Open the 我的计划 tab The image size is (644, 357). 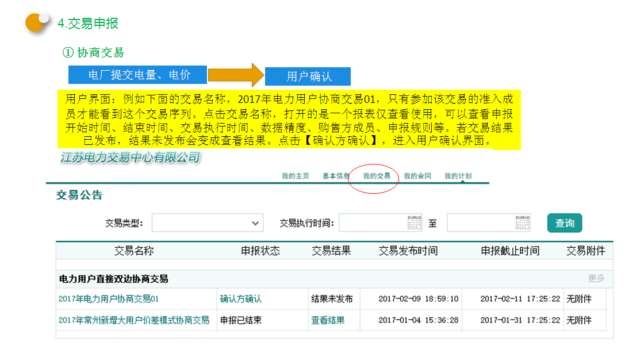coord(458,176)
